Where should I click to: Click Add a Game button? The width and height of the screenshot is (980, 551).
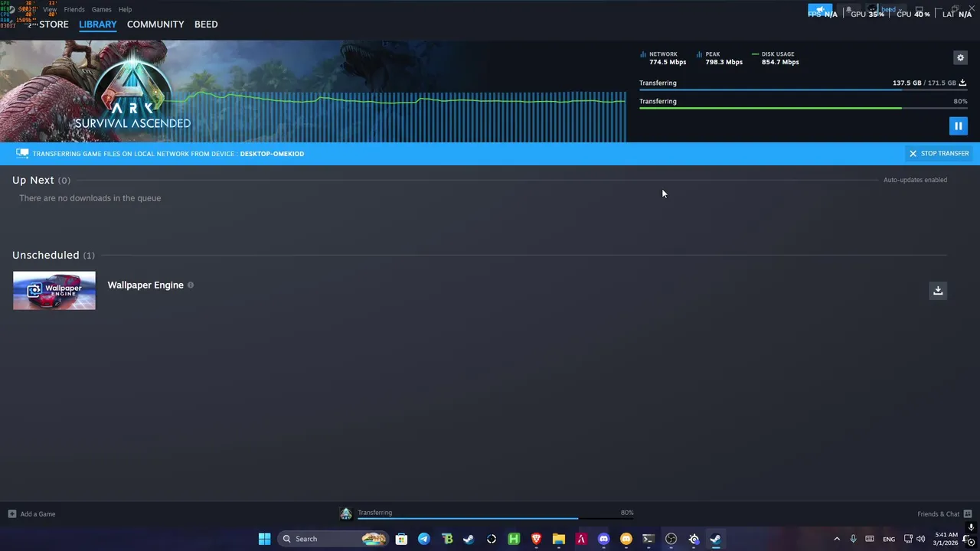pos(31,514)
